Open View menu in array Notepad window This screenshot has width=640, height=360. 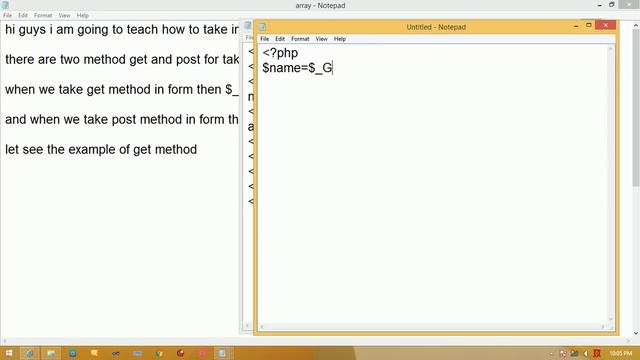pyautogui.click(x=64, y=16)
